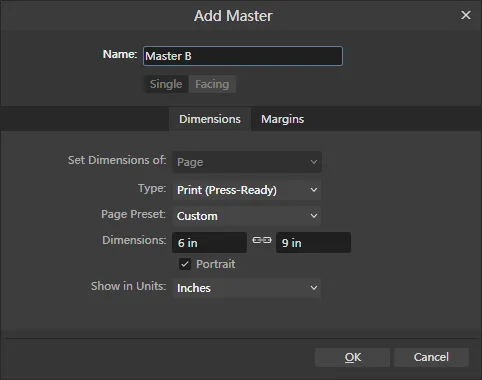Toggle the Portrait checkbox
Viewport: 482px width, 380px height.
coord(185,264)
